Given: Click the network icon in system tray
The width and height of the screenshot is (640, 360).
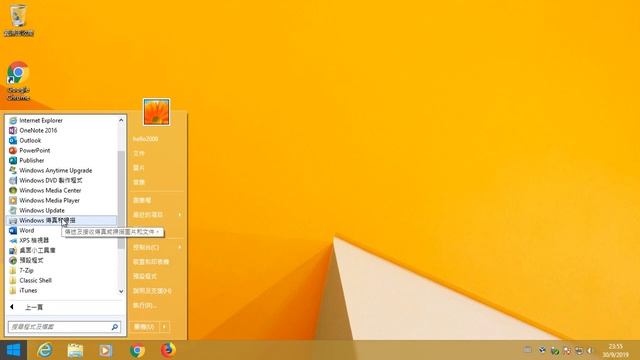Looking at the screenshot, I should click(579, 350).
